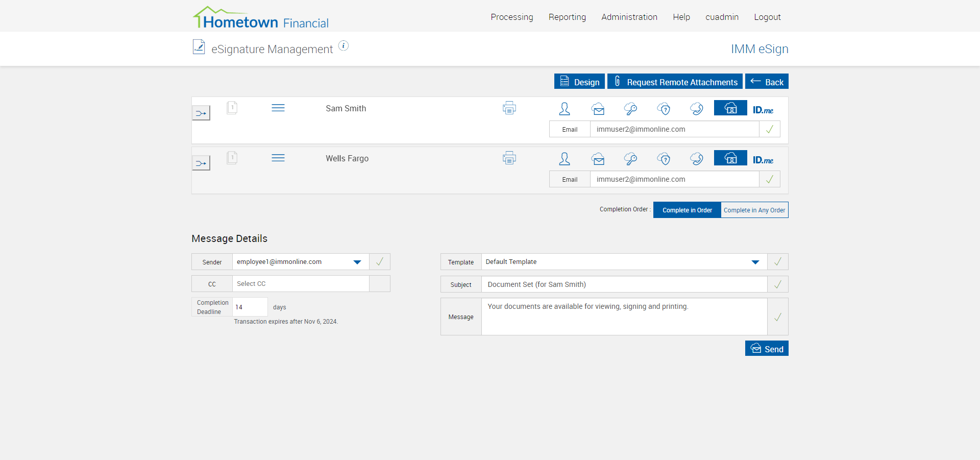Click the Design button
The width and height of the screenshot is (980, 460).
579,82
